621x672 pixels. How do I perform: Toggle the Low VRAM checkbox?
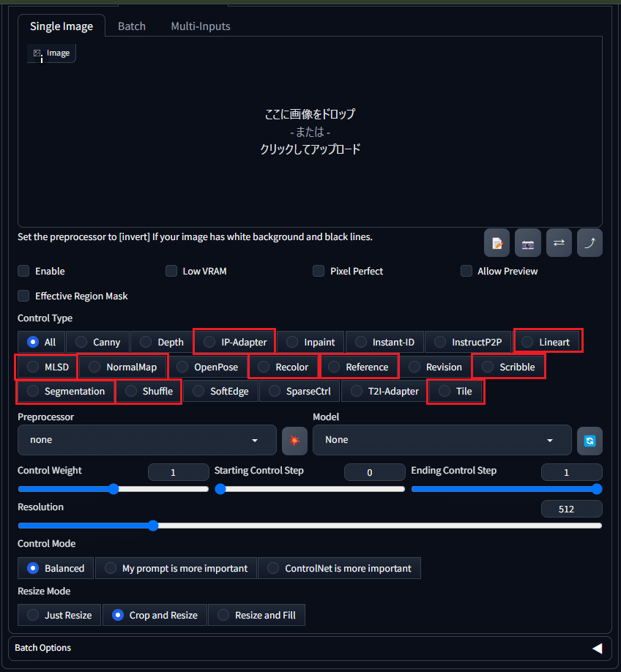pos(171,271)
